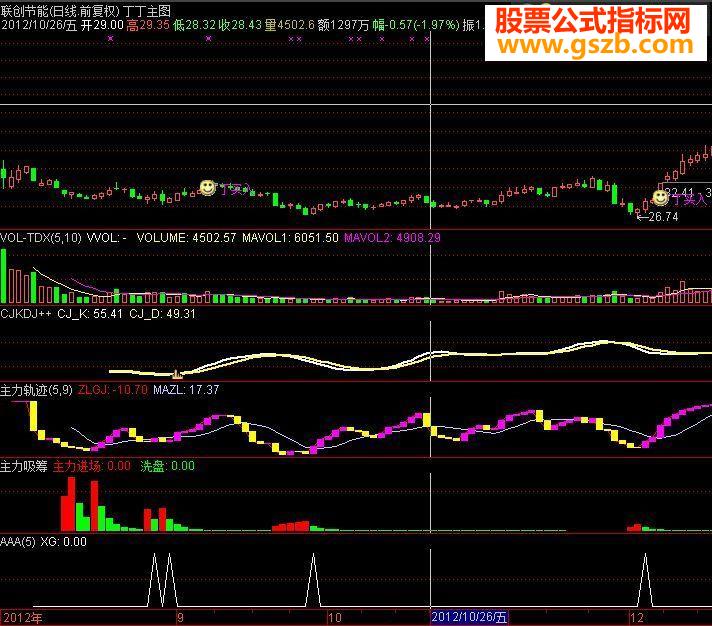
Task: Open the 主力吸筹 indicator label
Action: pyautogui.click(x=24, y=466)
